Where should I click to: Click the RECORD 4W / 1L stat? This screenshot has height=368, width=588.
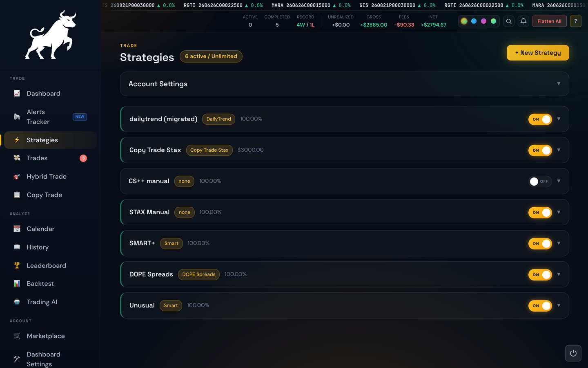[x=305, y=21]
